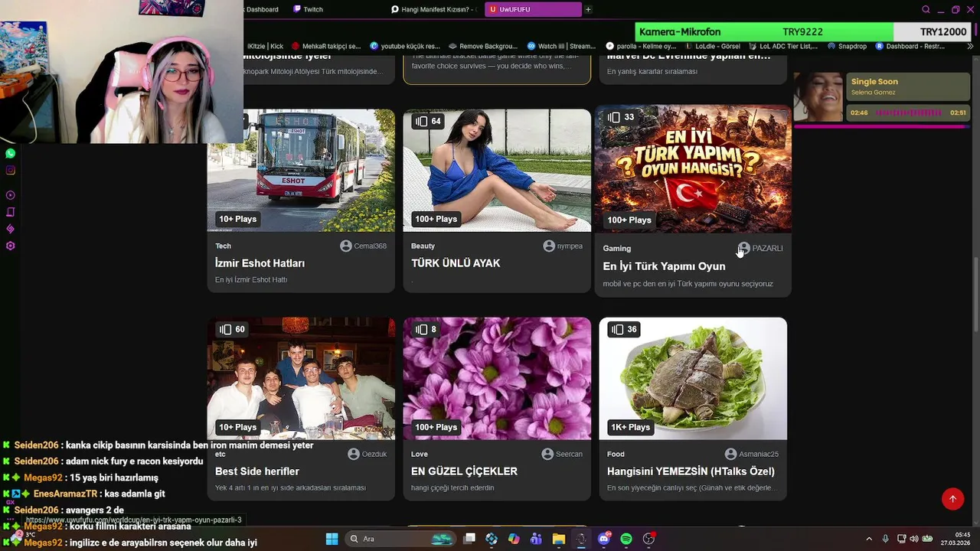Click the Food category label
This screenshot has height=551, width=980.
(x=616, y=454)
